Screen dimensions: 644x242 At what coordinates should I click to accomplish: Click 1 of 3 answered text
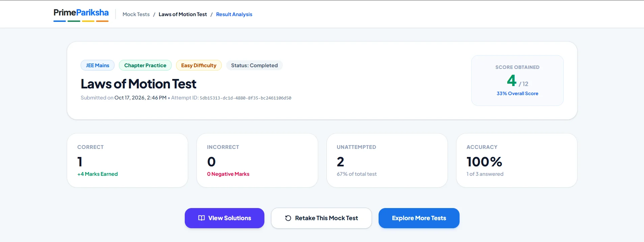[485, 174]
